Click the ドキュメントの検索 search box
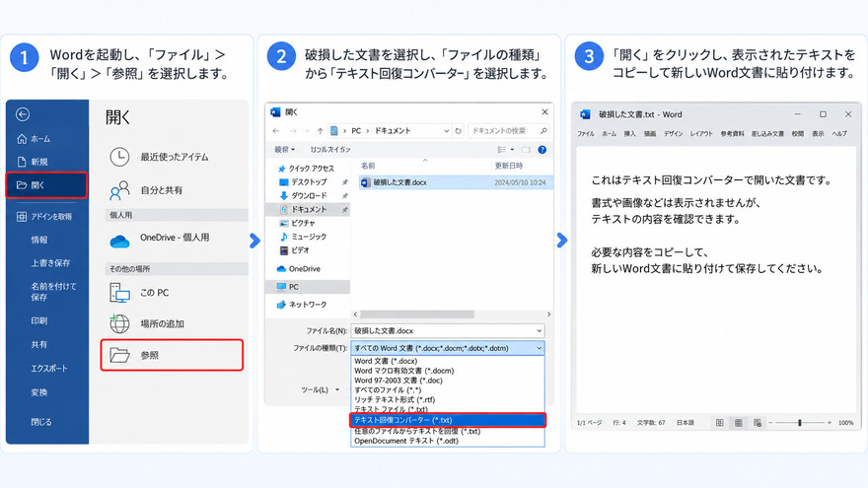This screenshot has width=868, height=488. [508, 131]
